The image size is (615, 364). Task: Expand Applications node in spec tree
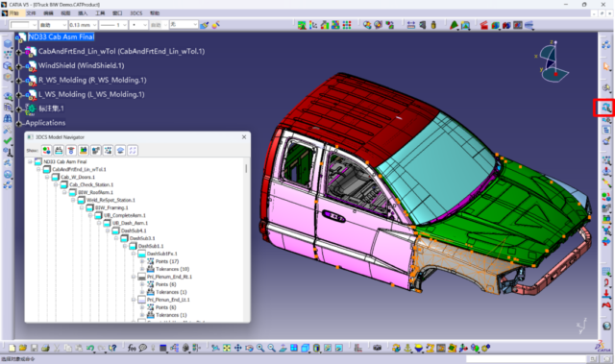[18, 124]
